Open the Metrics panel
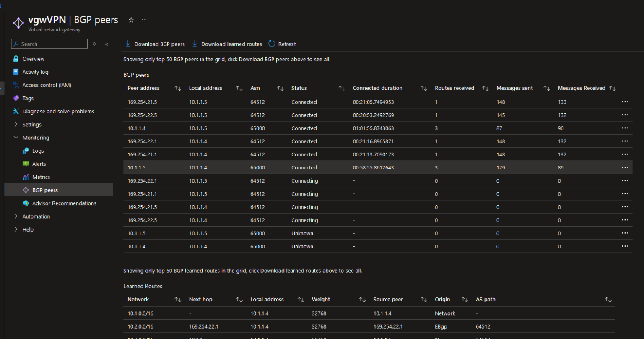 (40, 177)
